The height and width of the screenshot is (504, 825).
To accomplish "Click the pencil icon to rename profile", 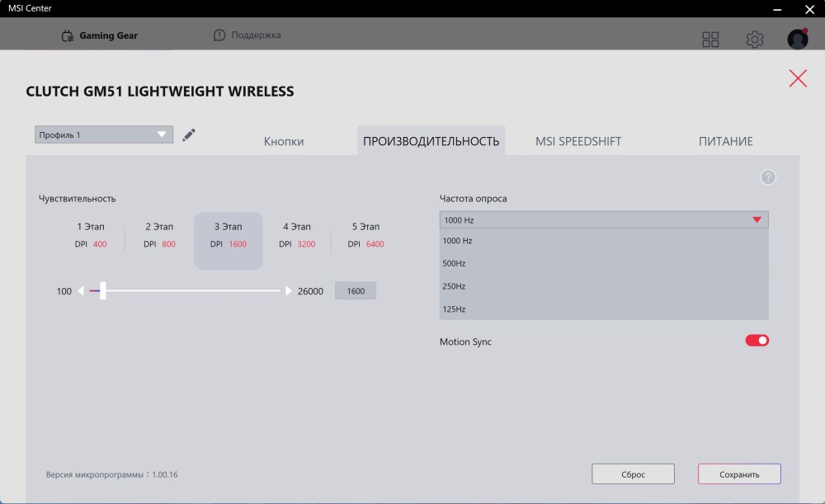I will 189,134.
